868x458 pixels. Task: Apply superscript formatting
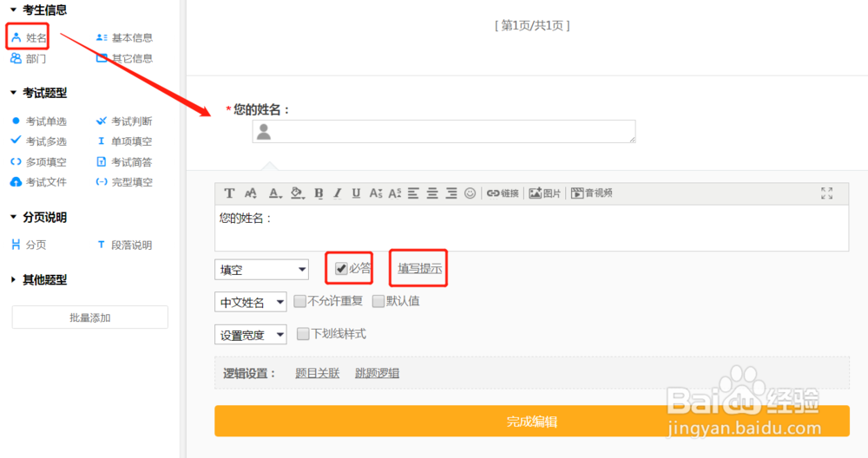tap(395, 193)
